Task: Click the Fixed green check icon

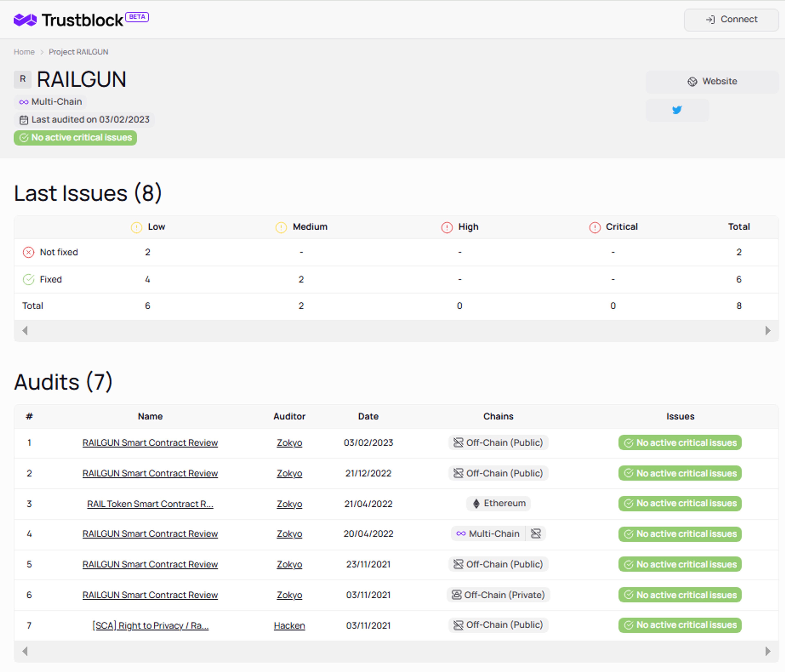Action: point(28,279)
